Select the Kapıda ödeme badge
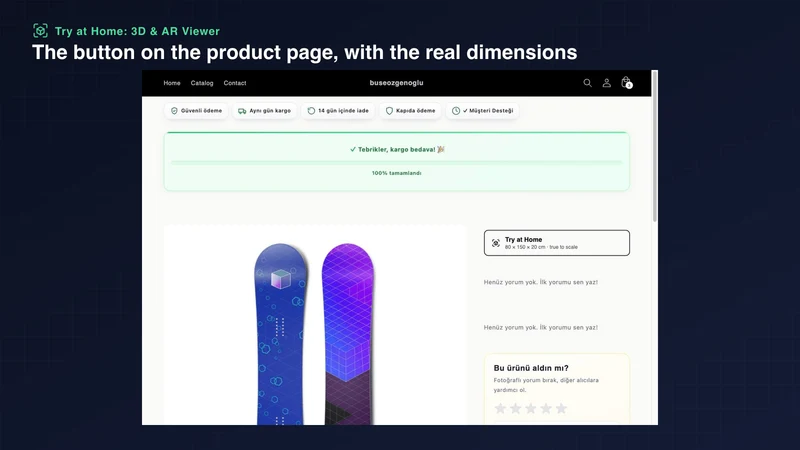This screenshot has width=800, height=450. pyautogui.click(x=410, y=111)
